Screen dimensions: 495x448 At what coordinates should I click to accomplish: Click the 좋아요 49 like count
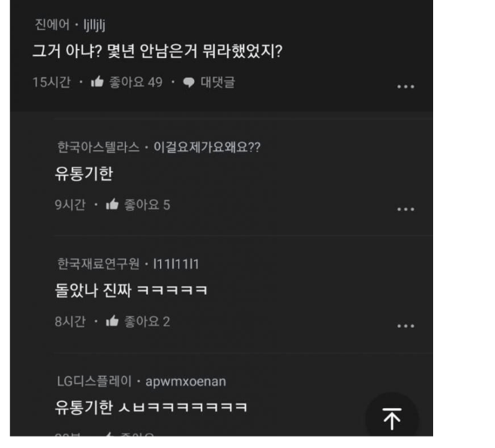click(x=136, y=82)
